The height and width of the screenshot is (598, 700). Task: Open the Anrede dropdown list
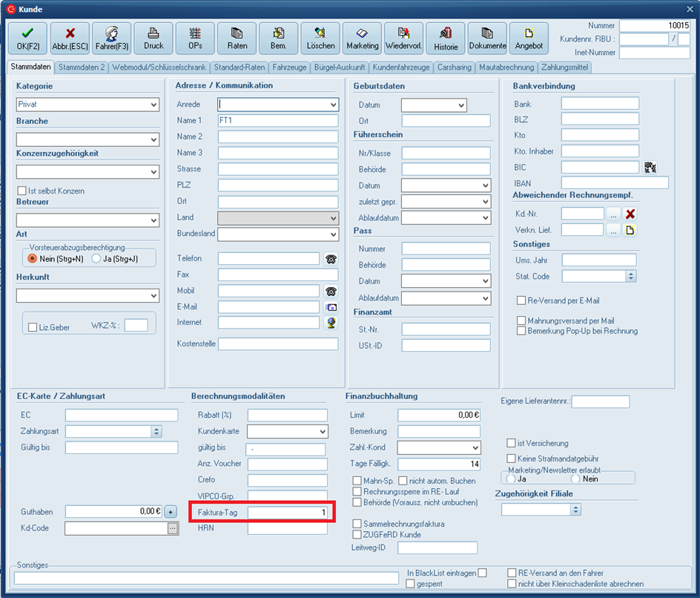pyautogui.click(x=332, y=105)
